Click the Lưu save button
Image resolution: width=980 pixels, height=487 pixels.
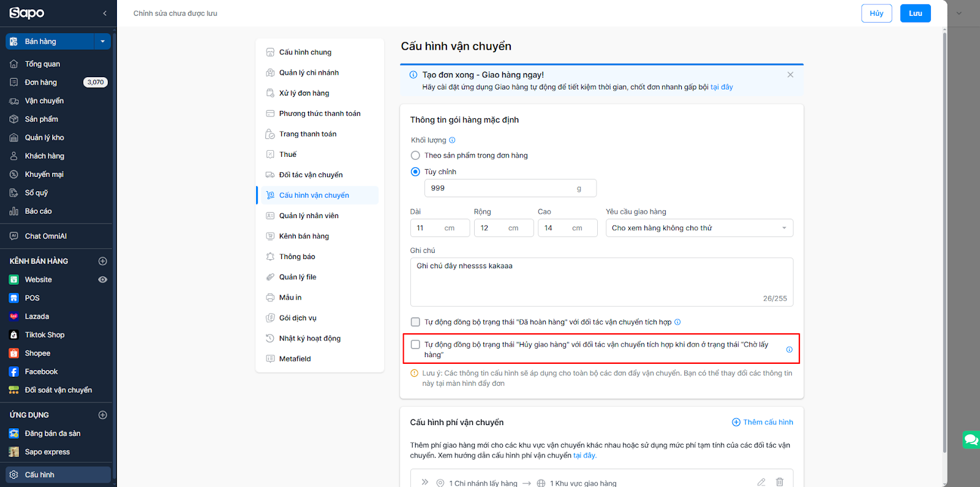click(x=915, y=13)
